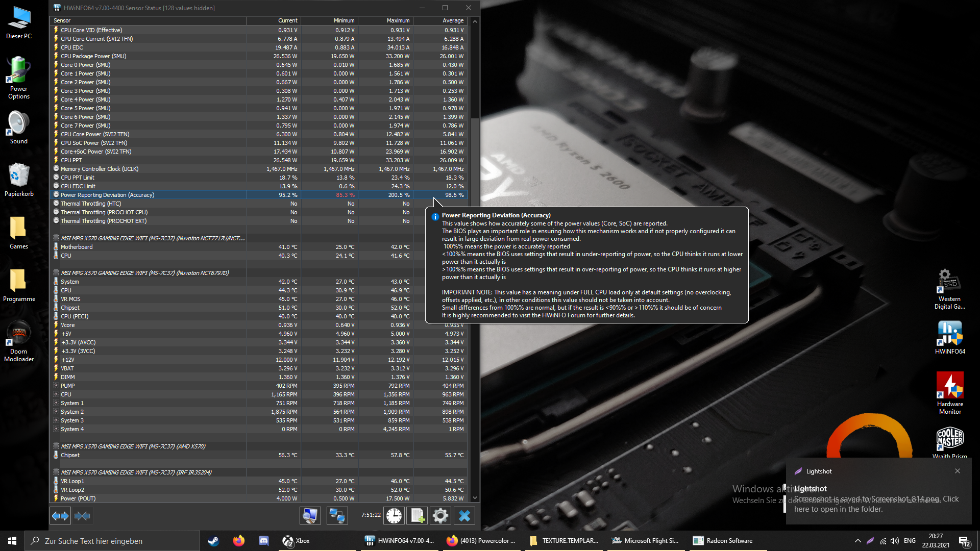
Task: Click the Maximum column header
Action: (398, 20)
